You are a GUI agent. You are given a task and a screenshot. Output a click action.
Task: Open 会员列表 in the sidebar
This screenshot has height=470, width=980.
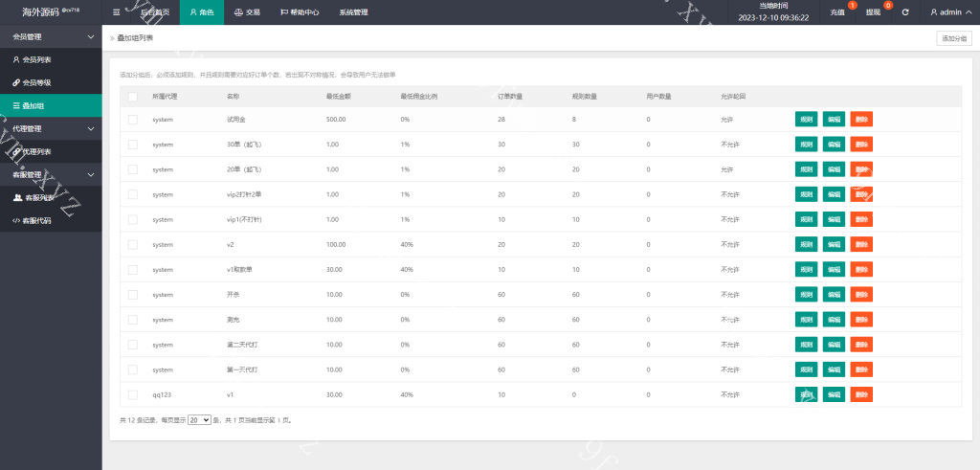(x=51, y=59)
